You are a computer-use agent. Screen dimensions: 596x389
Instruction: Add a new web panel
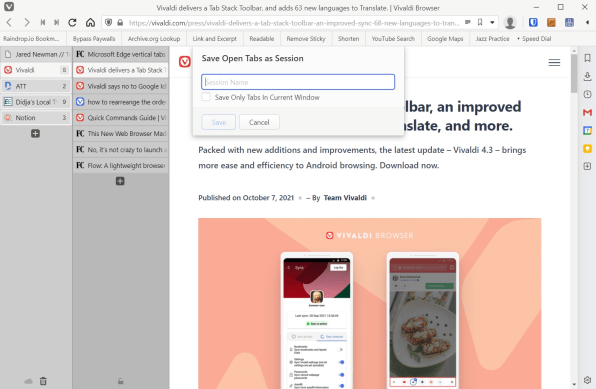(587, 166)
